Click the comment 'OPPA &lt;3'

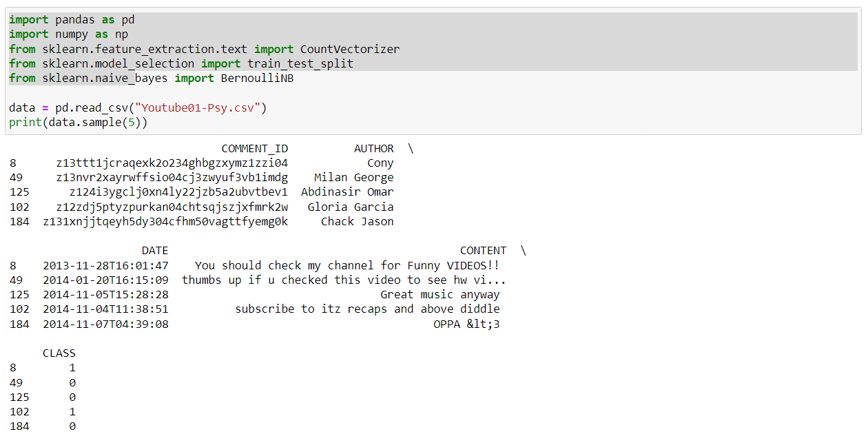click(466, 324)
